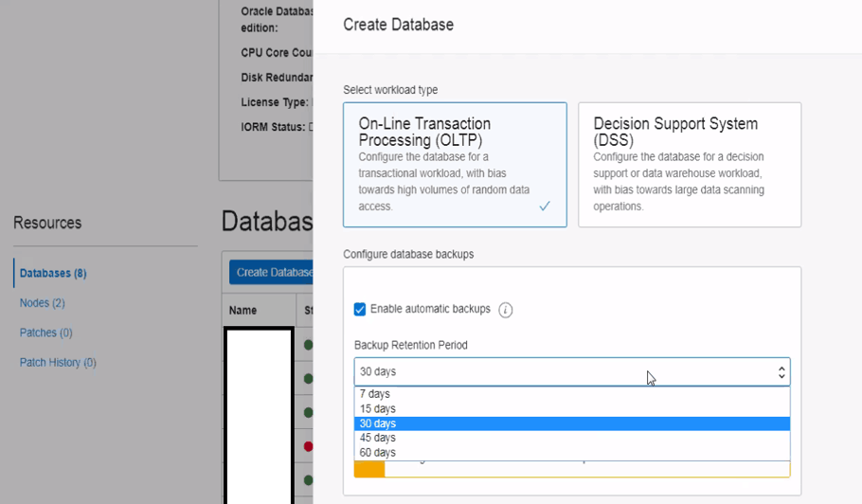This screenshot has width=862, height=504.
Task: Open Patches (0) in Resources sidebar
Action: (x=45, y=333)
